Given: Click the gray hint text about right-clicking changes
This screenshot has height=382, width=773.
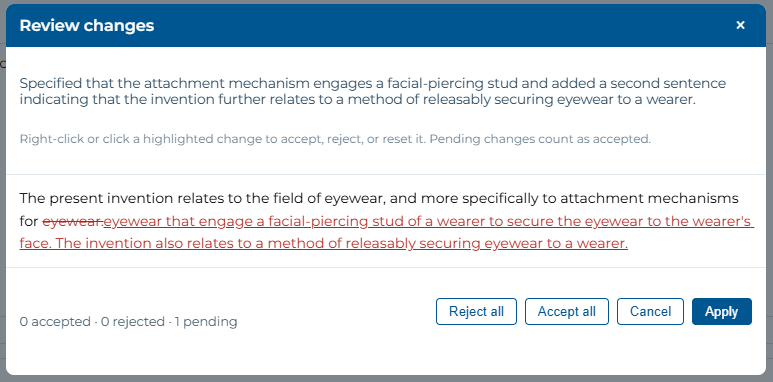Looking at the screenshot, I should coord(335,139).
